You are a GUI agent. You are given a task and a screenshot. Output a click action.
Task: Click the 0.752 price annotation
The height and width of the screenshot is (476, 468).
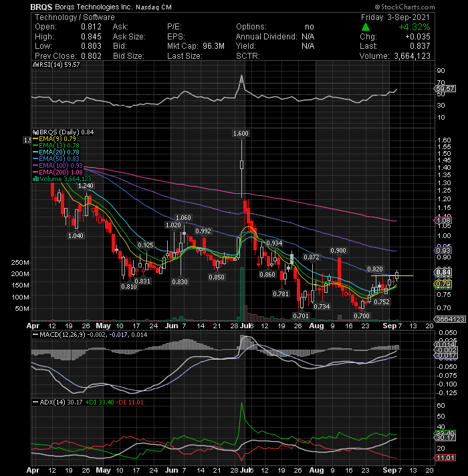click(382, 302)
